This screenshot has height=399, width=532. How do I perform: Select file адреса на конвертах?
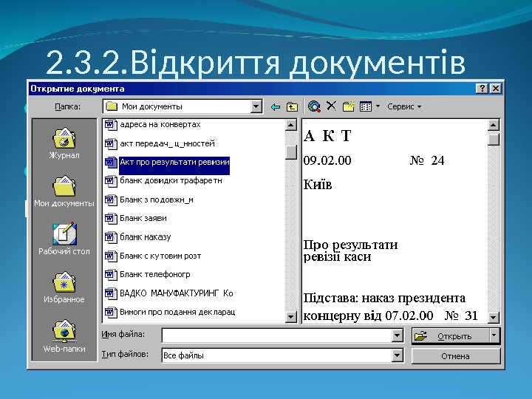click(160, 125)
